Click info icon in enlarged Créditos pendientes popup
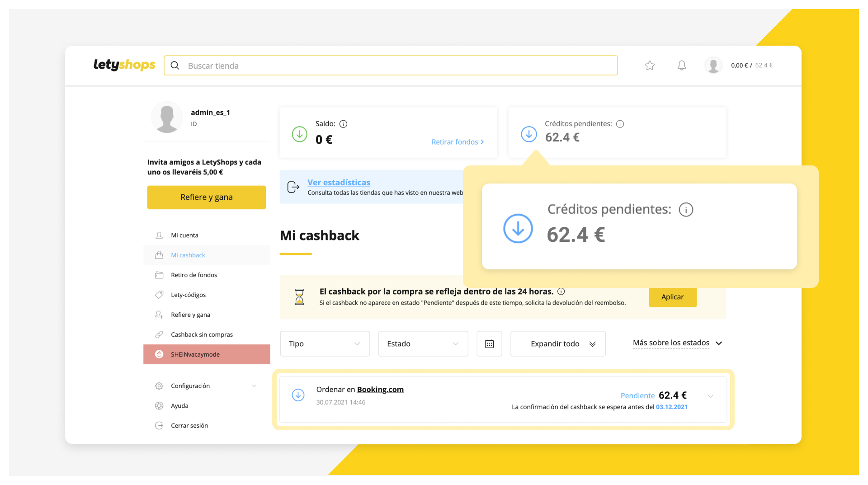This screenshot has width=868, height=485. click(686, 210)
